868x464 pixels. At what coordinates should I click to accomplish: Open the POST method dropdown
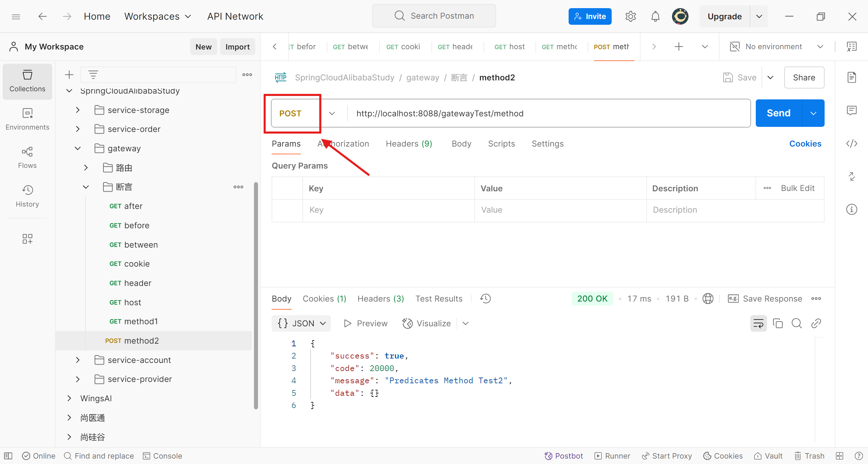(x=332, y=113)
